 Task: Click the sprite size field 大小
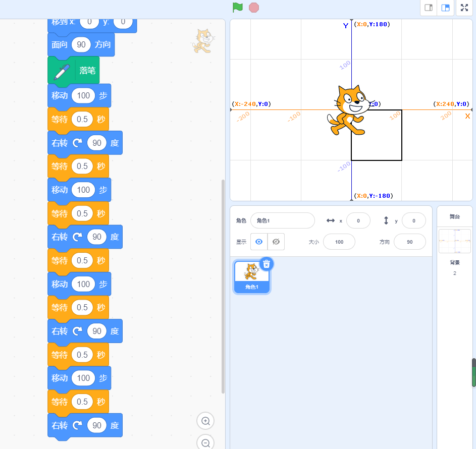pyautogui.click(x=339, y=242)
